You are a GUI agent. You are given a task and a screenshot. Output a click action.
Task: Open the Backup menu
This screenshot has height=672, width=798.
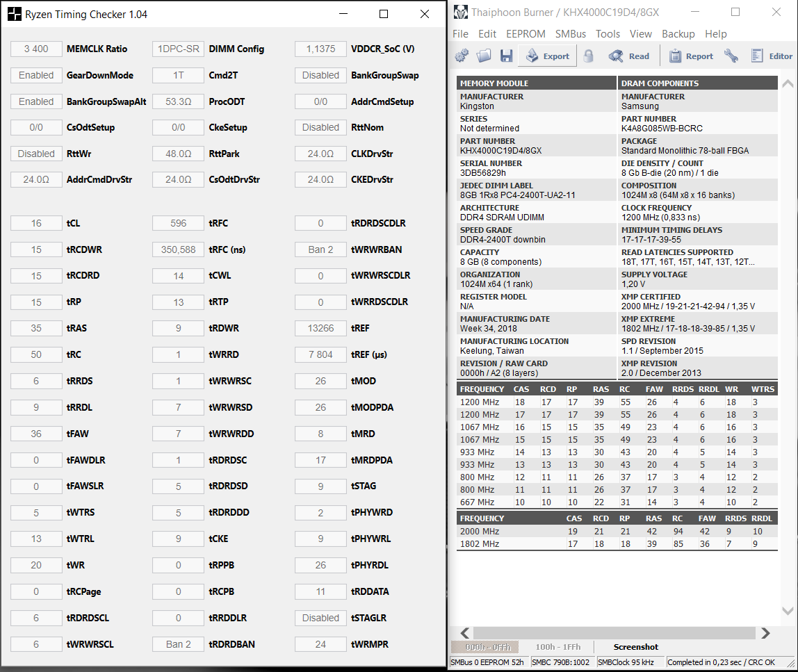[x=678, y=34]
